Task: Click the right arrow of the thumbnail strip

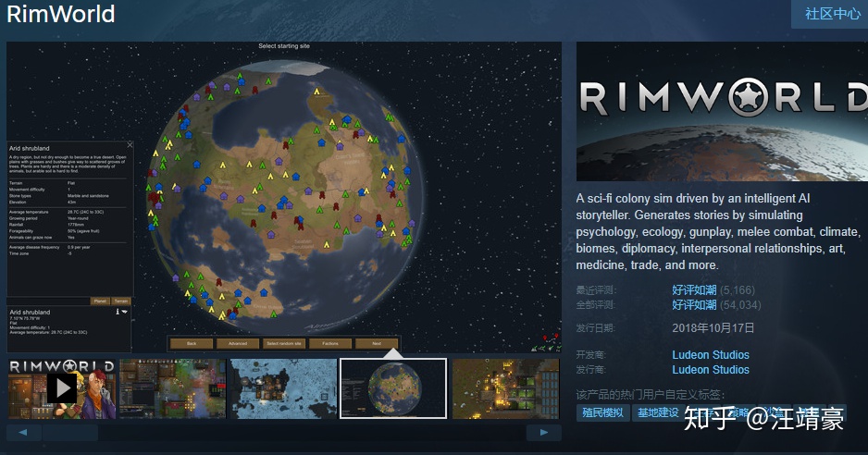Action: (x=543, y=432)
